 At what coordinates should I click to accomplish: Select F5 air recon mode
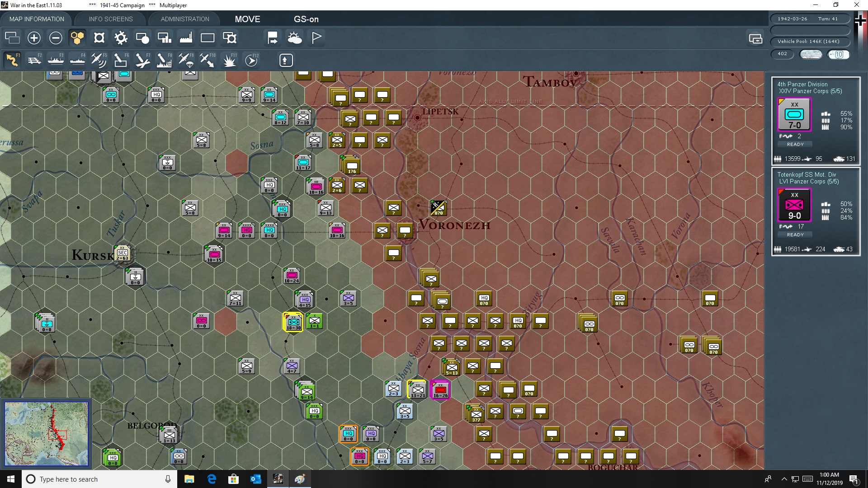[x=99, y=60]
